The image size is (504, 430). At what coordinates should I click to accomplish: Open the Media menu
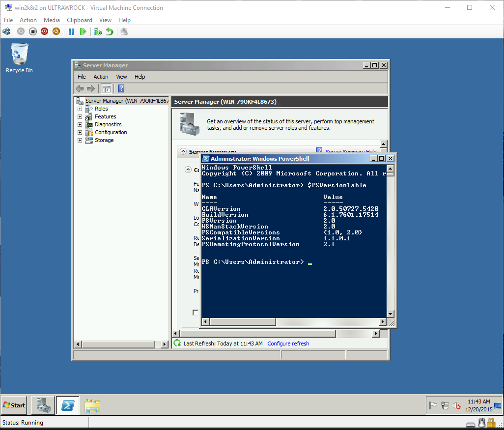52,20
